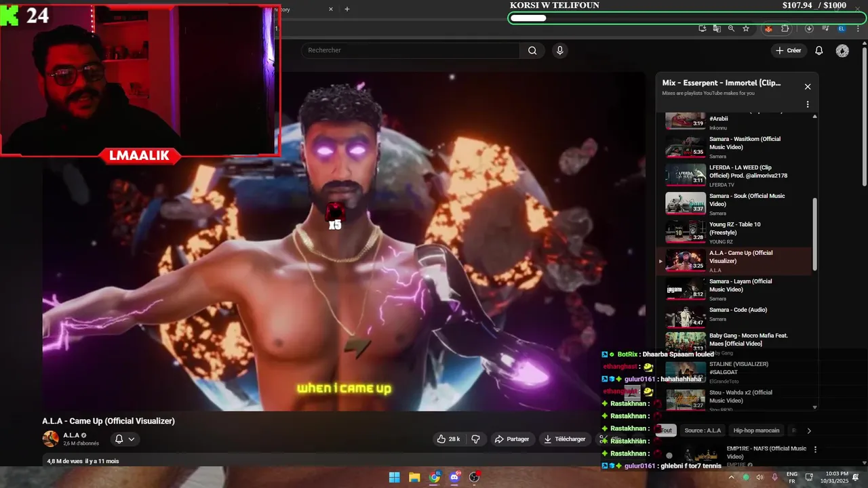The image size is (868, 488).
Task: Bookmark this page with the star icon
Action: pyautogui.click(x=746, y=28)
